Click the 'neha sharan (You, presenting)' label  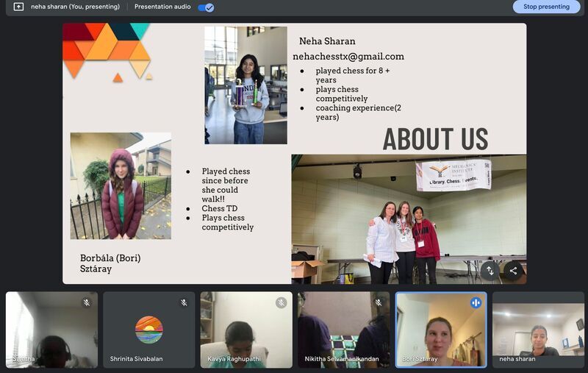76,7
